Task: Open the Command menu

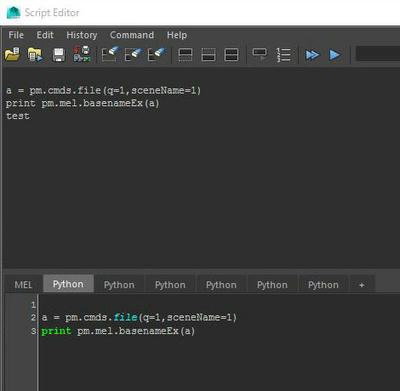Action: coord(132,35)
